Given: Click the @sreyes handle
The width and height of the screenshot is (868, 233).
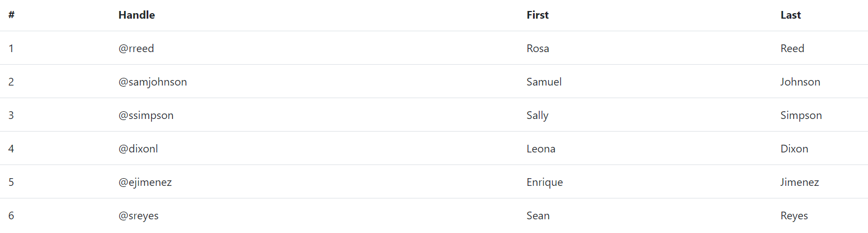Looking at the screenshot, I should pyautogui.click(x=138, y=216).
